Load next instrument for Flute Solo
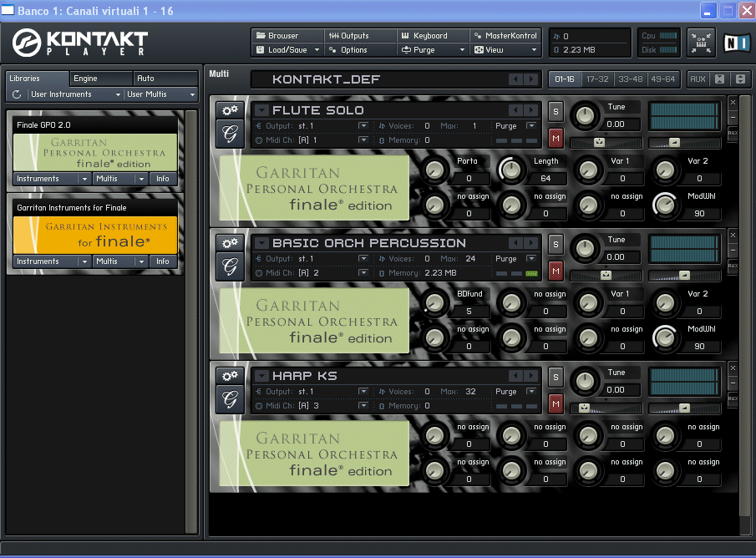Viewport: 756px width, 558px height. tap(530, 110)
